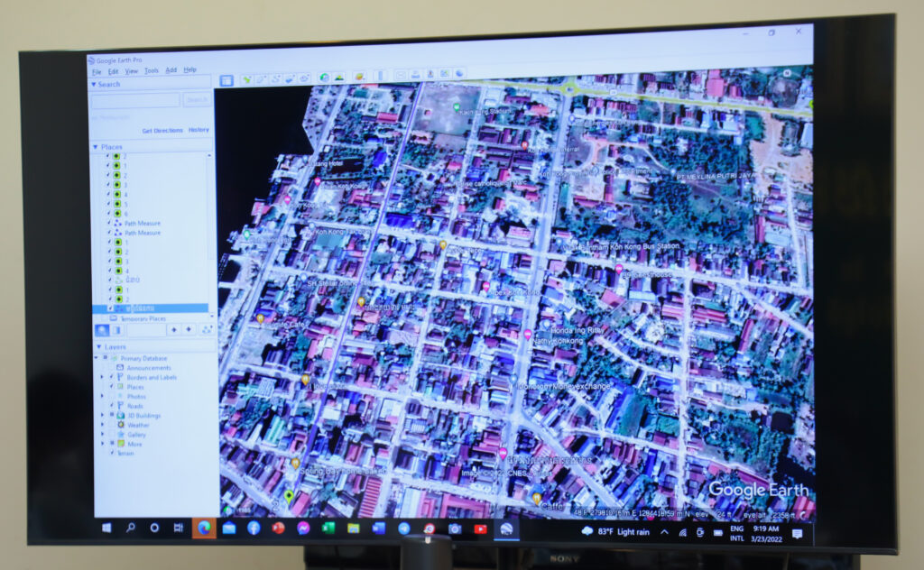This screenshot has height=570, width=924.
Task: Click the Places panel split-view icon
Action: click(x=116, y=330)
